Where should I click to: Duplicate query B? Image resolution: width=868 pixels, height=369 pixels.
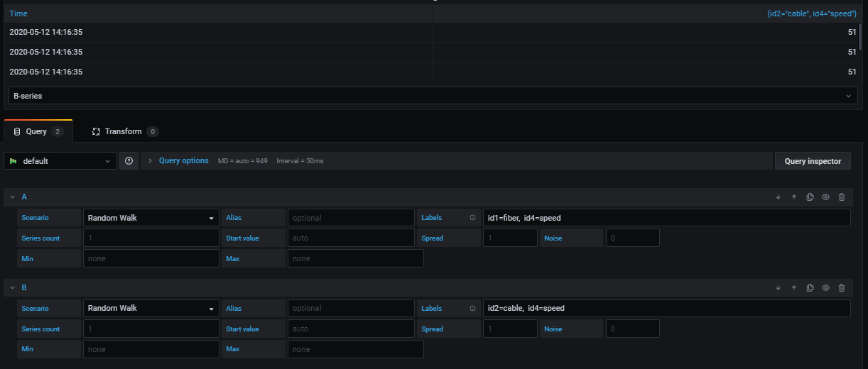tap(810, 287)
